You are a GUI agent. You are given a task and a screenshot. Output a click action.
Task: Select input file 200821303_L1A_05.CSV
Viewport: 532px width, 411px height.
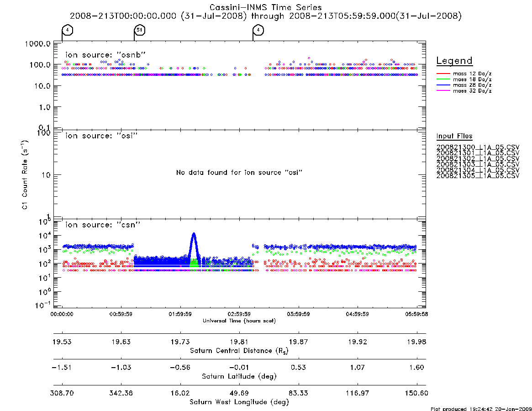[x=478, y=164]
